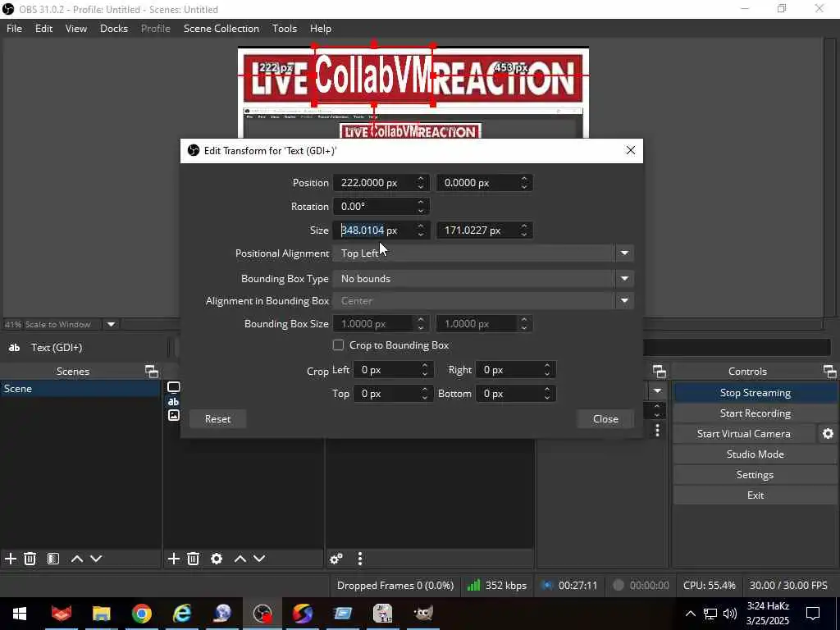Viewport: 840px width, 630px height.
Task: Click Exit in Controls panel
Action: [x=755, y=495]
